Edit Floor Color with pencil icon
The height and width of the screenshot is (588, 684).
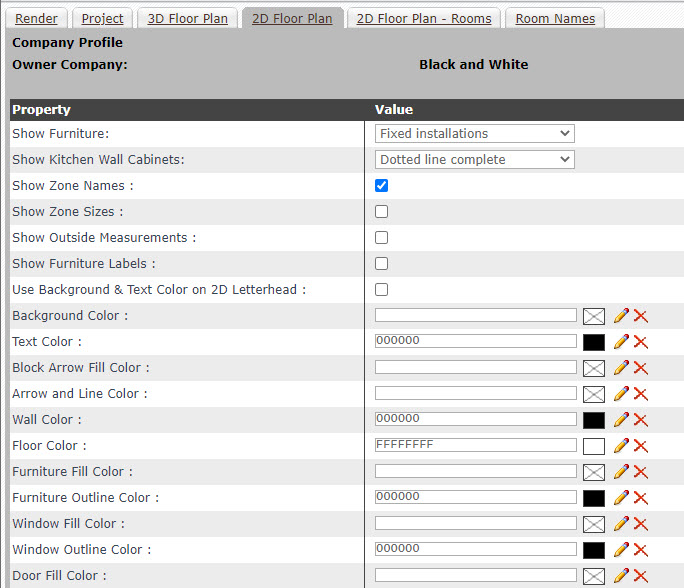pyautogui.click(x=621, y=445)
